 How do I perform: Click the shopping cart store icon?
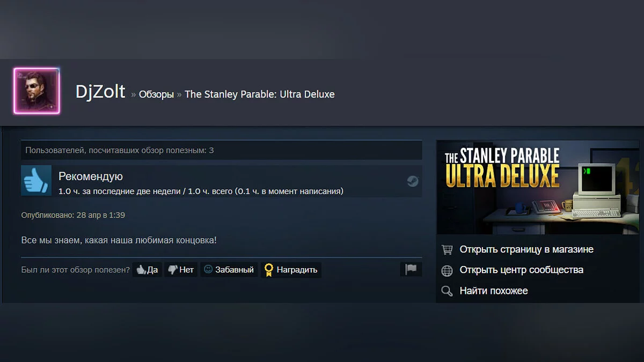click(447, 250)
